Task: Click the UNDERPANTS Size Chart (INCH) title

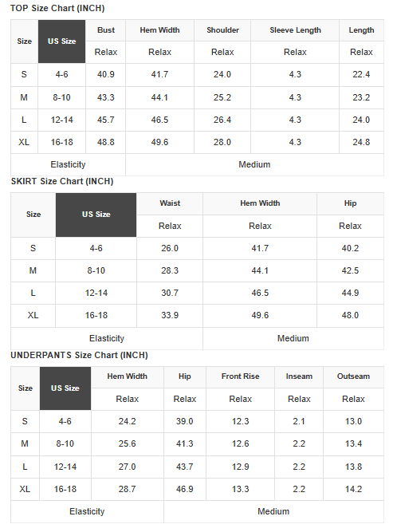Action: point(80,355)
